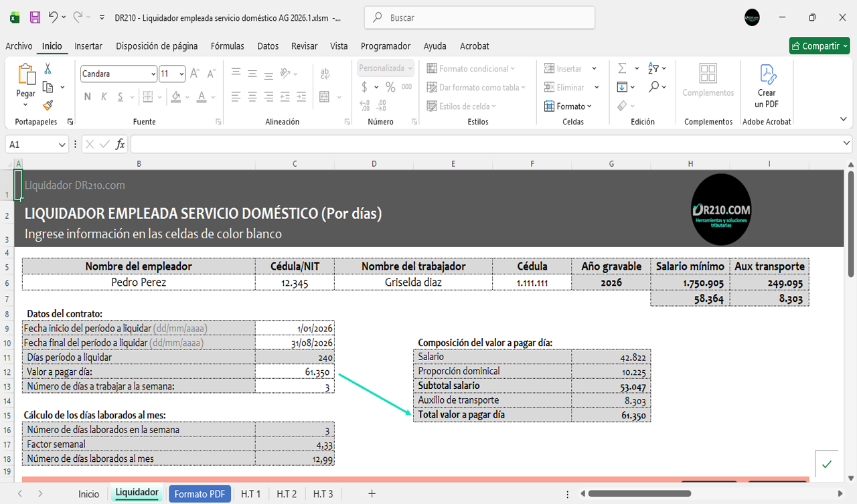Click the Insert Function fx icon
Image resolution: width=857 pixels, height=504 pixels.
pyautogui.click(x=121, y=144)
